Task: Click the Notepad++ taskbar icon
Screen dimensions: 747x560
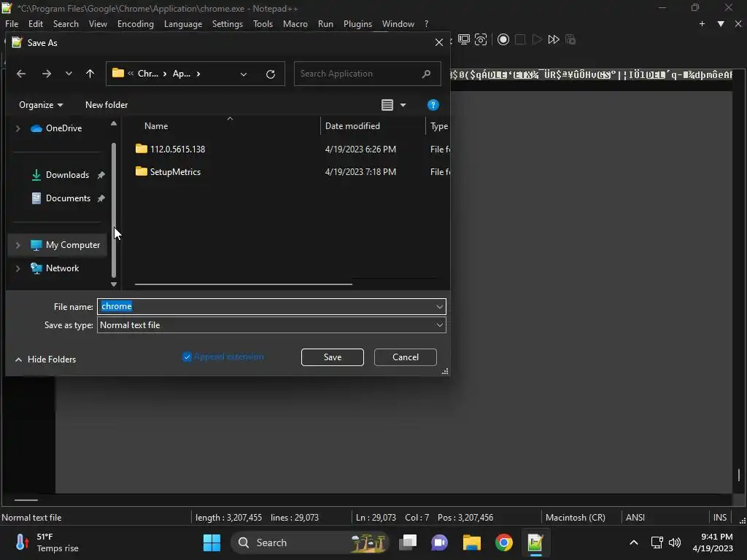Action: [x=535, y=542]
